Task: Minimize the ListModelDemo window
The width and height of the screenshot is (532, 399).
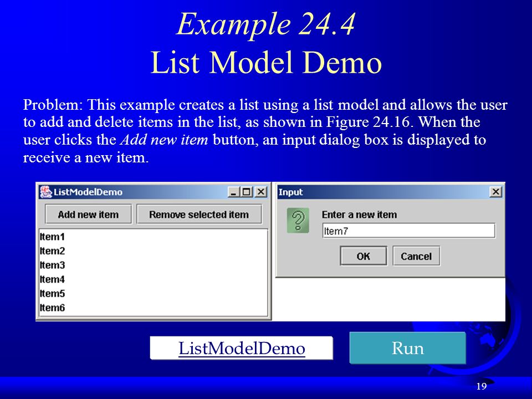Action: click(233, 192)
